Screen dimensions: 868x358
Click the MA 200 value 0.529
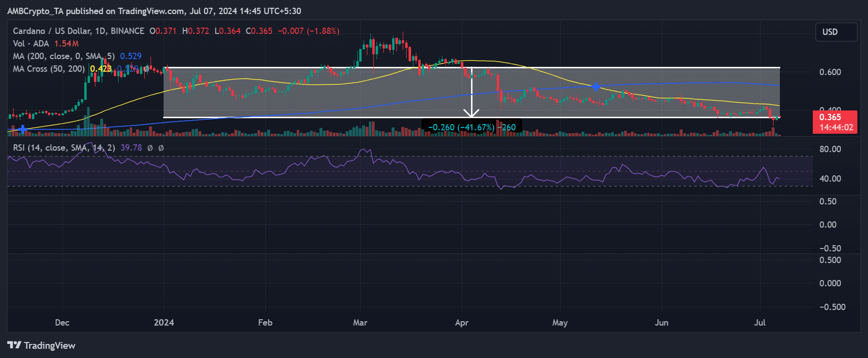pyautogui.click(x=131, y=56)
